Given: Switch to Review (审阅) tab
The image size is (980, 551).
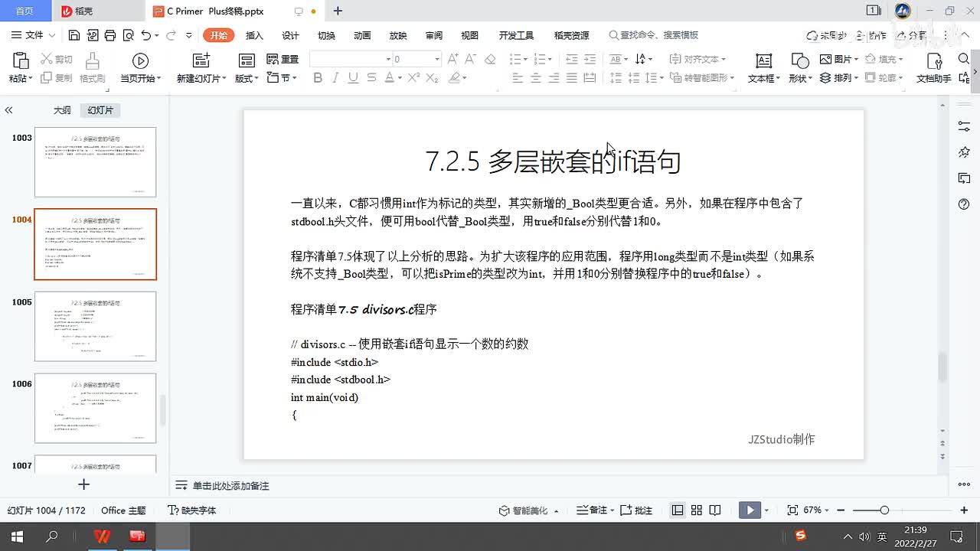Looking at the screenshot, I should point(434,35).
